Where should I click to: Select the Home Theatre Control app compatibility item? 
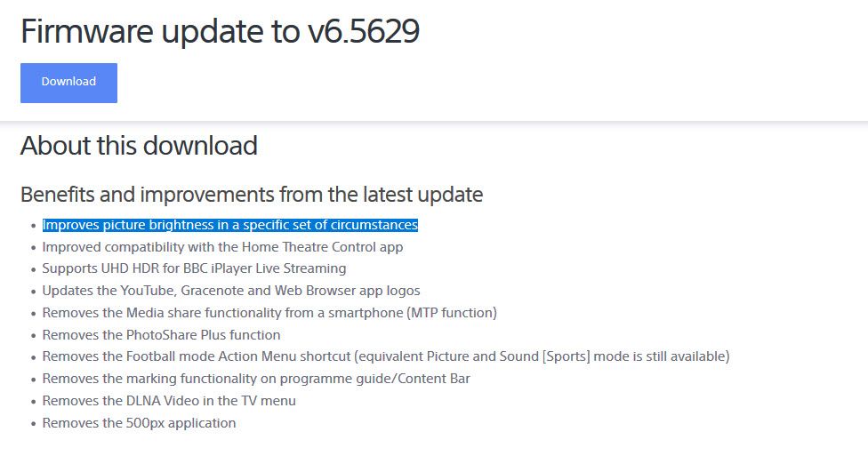(x=222, y=247)
